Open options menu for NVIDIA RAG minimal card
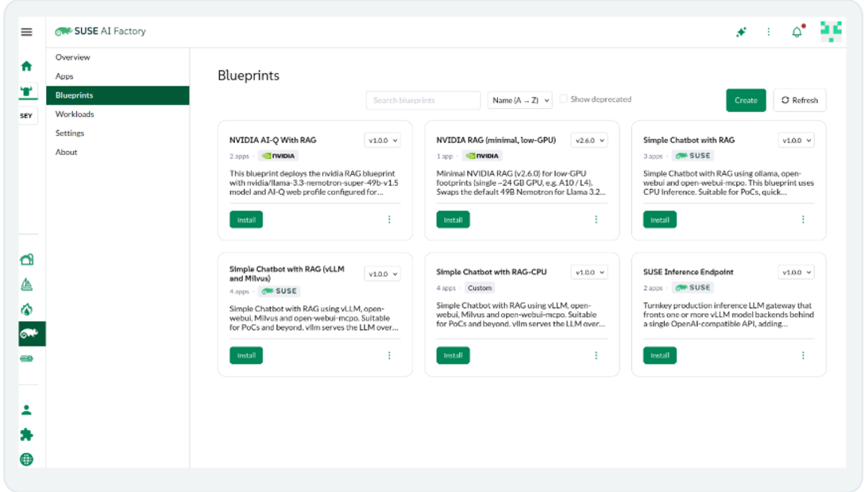 [596, 219]
